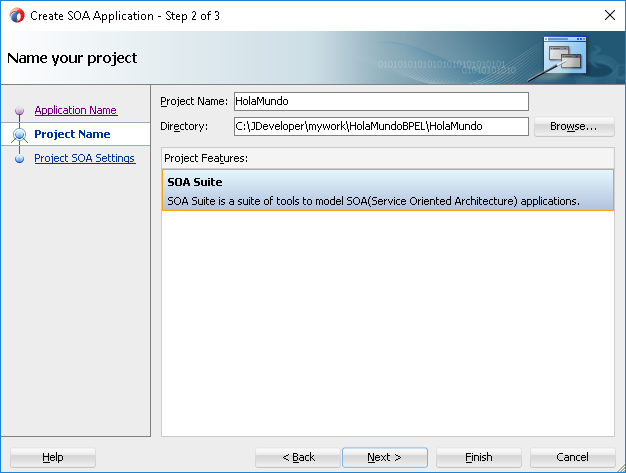Close the Create SOA Application dialog

(610, 15)
